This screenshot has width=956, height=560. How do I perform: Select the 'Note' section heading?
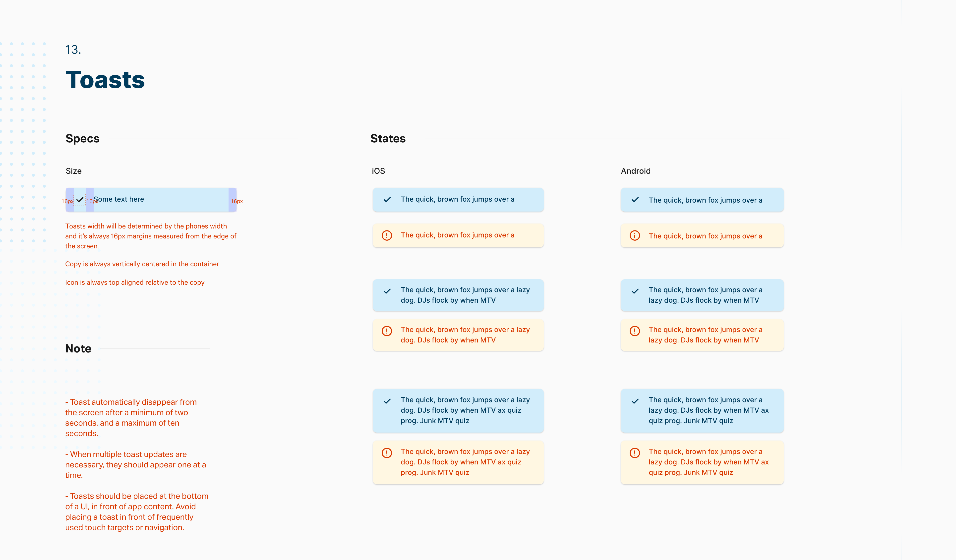coord(78,348)
